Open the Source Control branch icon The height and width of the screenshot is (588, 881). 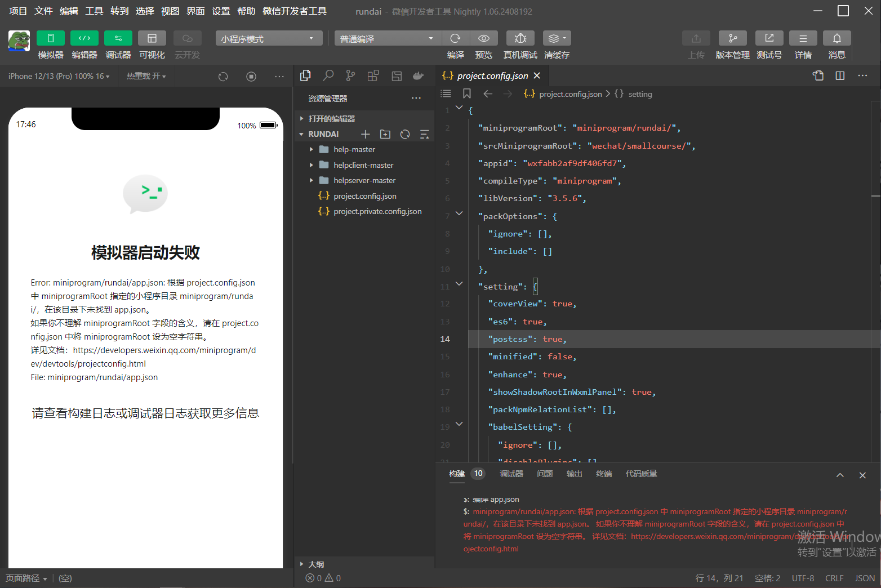(351, 76)
